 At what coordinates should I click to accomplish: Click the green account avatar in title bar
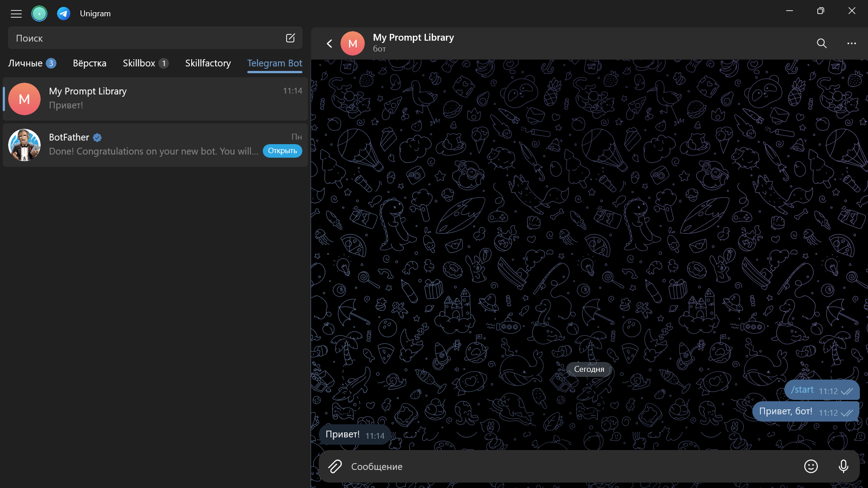point(39,14)
